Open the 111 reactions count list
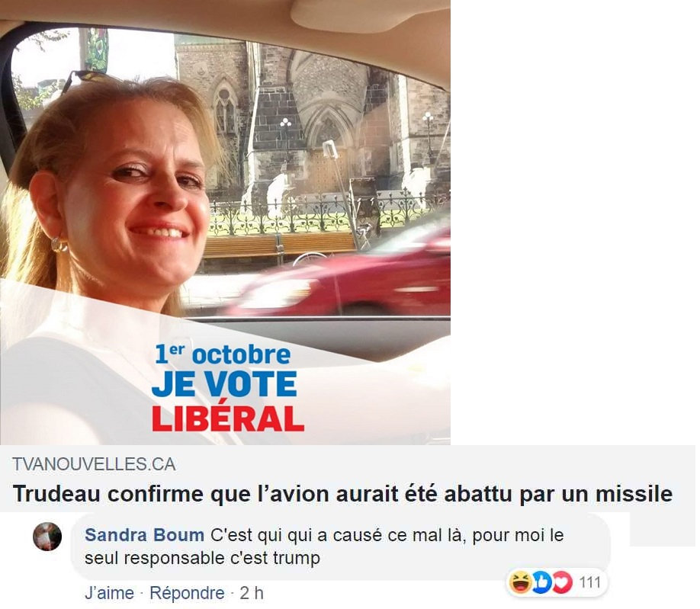Image resolution: width=700 pixels, height=609 pixels. pyautogui.click(x=589, y=582)
